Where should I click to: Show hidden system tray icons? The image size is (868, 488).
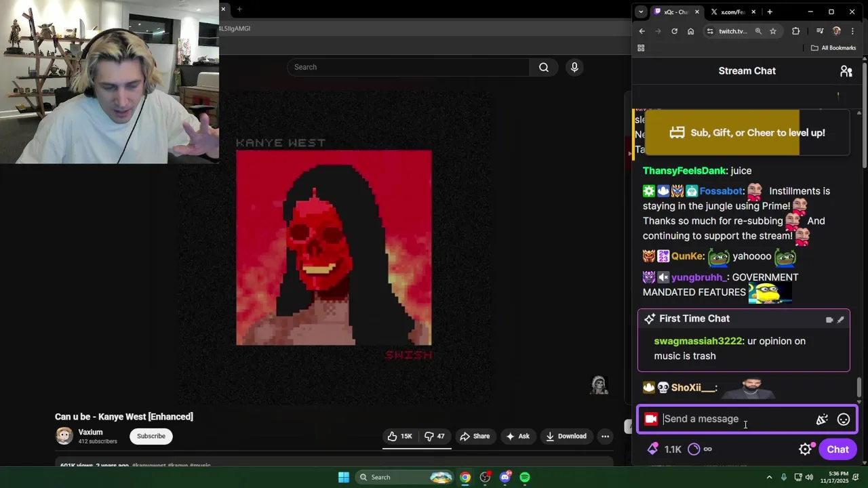[x=769, y=477]
